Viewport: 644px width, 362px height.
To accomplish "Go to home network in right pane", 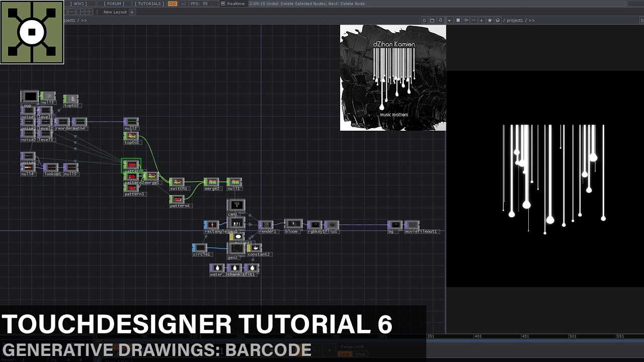I will 498,21.
